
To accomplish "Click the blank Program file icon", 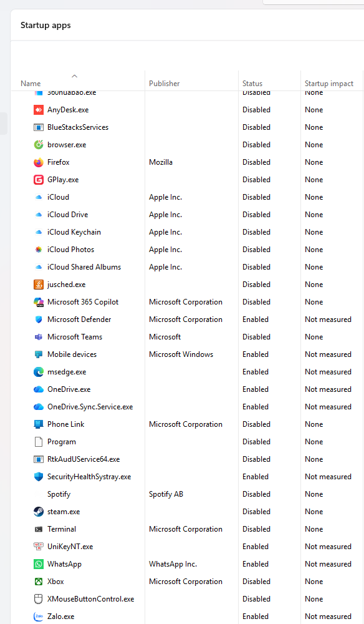I will tap(39, 442).
